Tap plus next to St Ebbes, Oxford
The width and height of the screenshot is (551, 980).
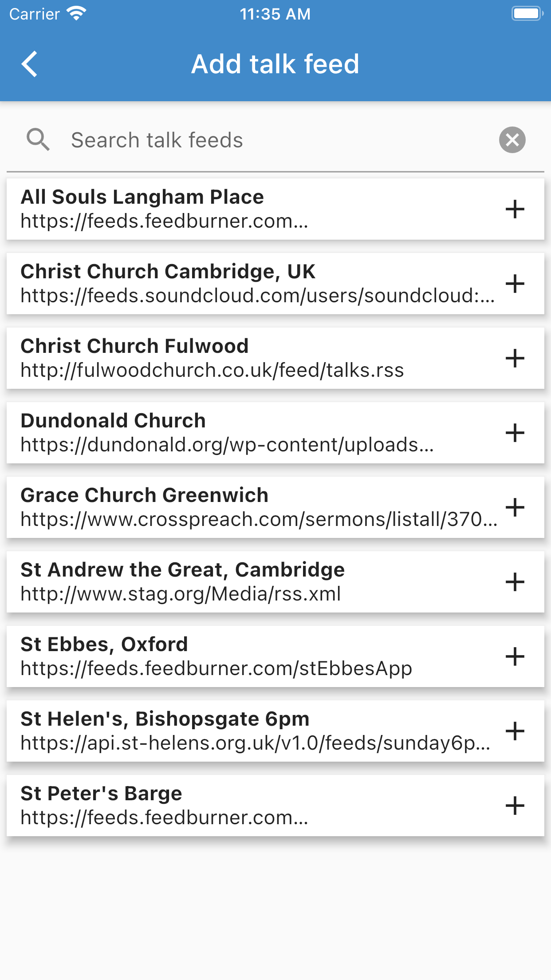pos(515,656)
